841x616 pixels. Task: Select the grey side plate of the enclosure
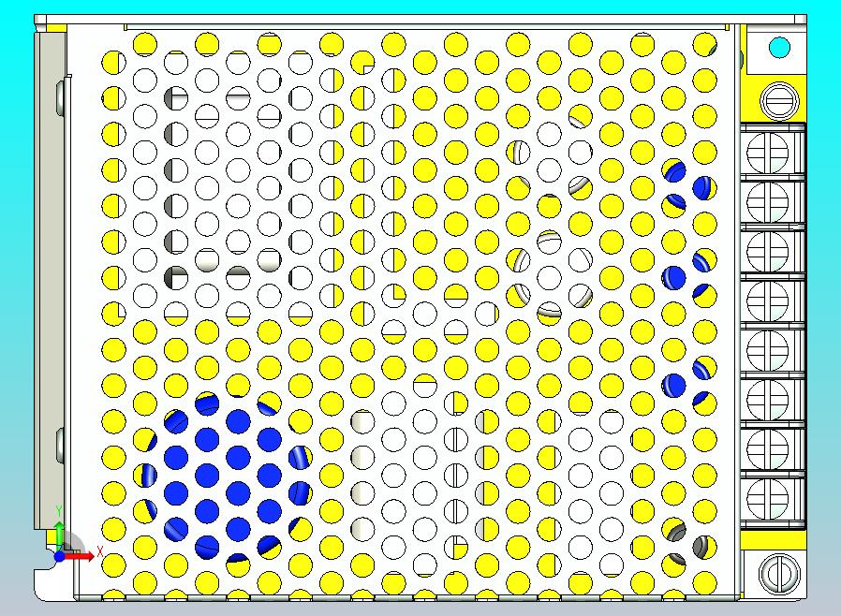[x=50, y=282]
